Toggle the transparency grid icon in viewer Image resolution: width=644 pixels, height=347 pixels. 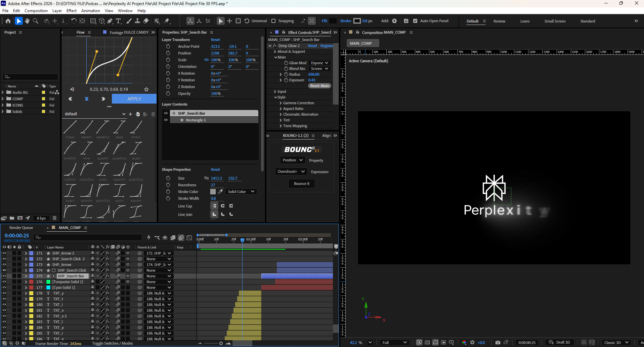click(427, 342)
